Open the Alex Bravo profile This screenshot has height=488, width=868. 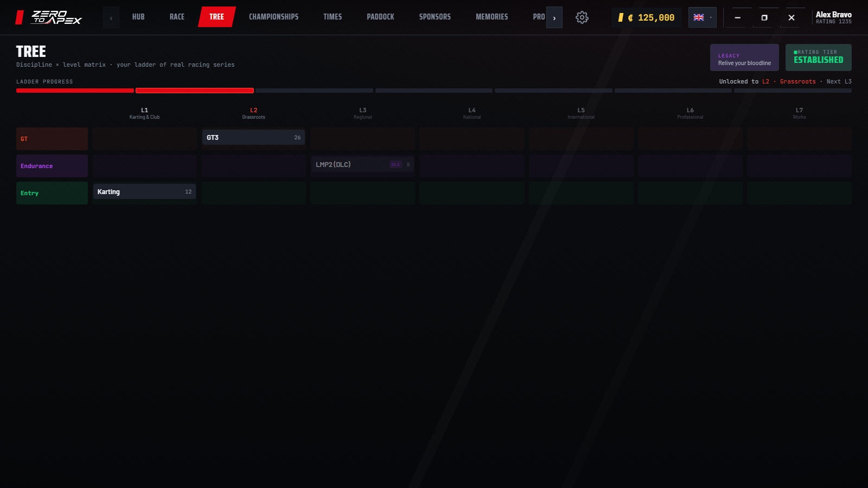tap(833, 17)
